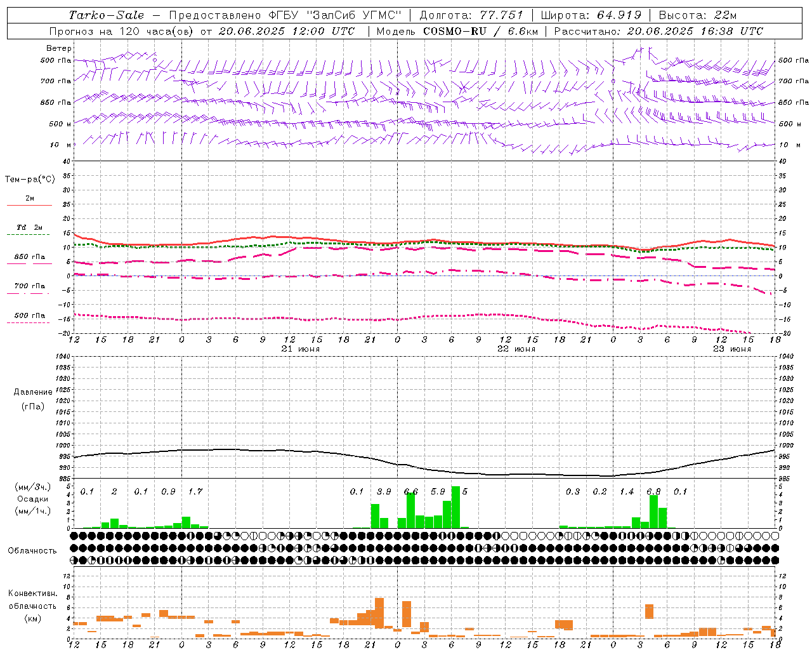Screen dimensions: 812x650
Task: Click the green dotted Td 2м legend line
Action: [29, 235]
